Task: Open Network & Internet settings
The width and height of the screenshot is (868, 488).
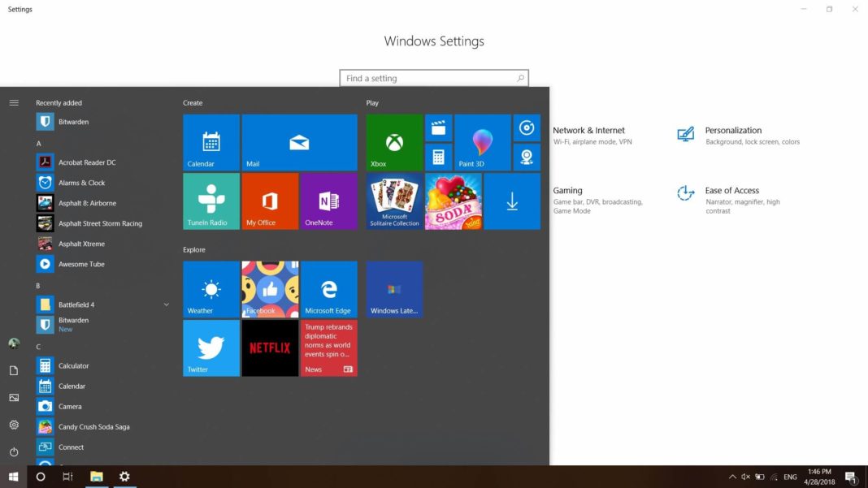Action: coord(588,130)
